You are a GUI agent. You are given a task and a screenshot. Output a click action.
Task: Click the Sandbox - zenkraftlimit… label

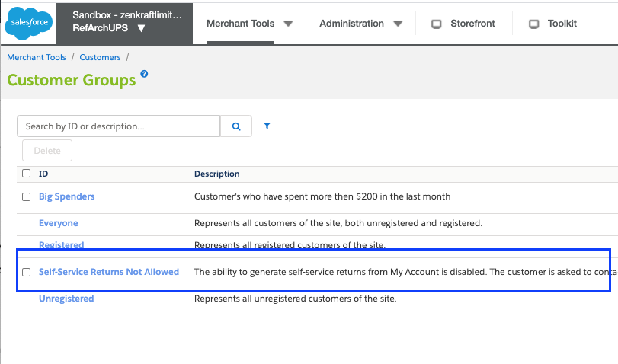tap(127, 15)
